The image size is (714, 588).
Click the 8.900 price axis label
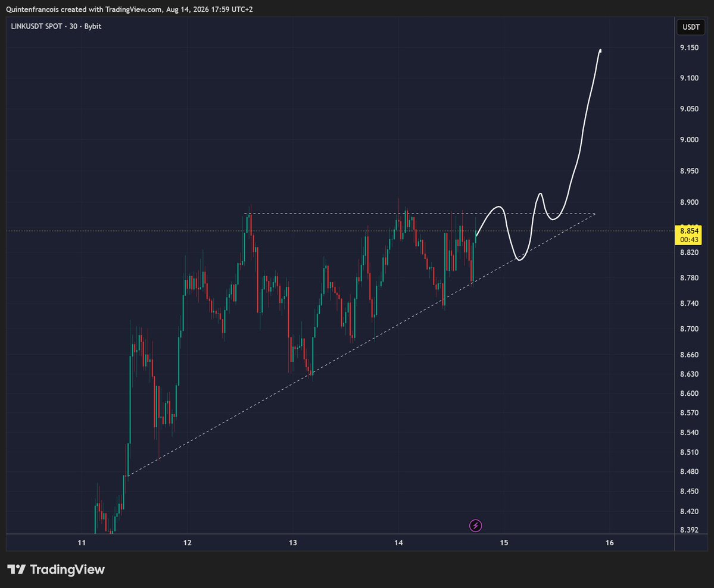point(689,202)
